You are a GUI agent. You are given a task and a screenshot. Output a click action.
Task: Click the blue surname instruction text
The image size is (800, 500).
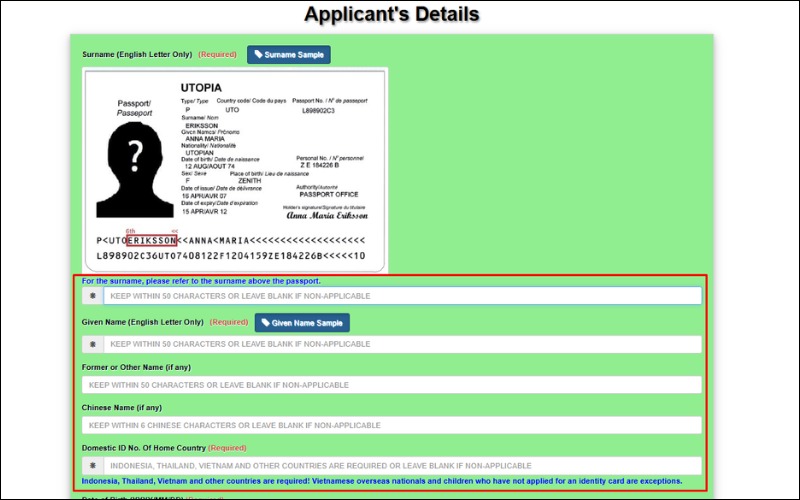201,281
